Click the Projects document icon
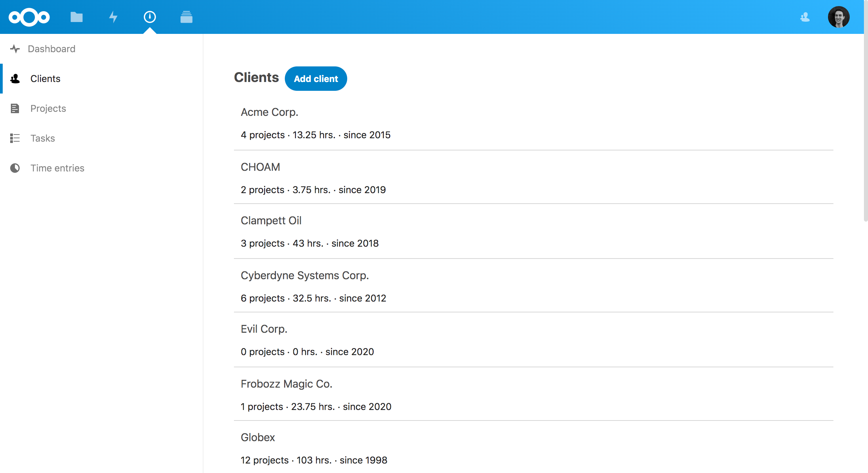 (15, 108)
